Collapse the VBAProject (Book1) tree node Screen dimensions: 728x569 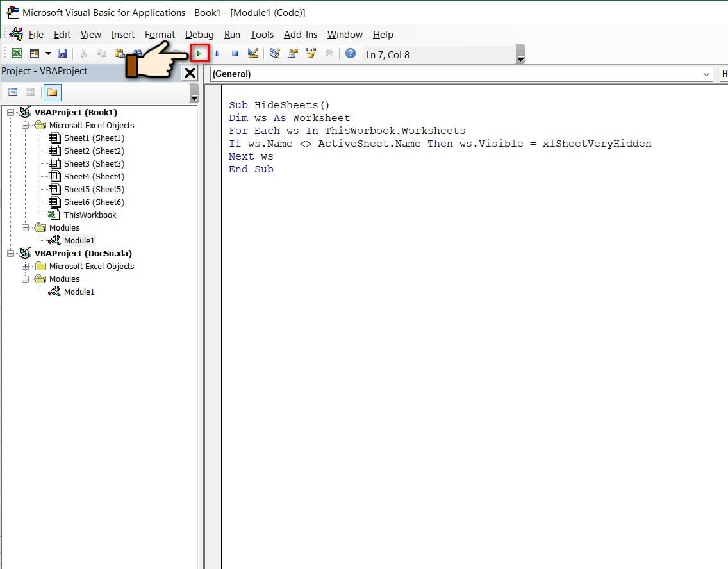11,113
